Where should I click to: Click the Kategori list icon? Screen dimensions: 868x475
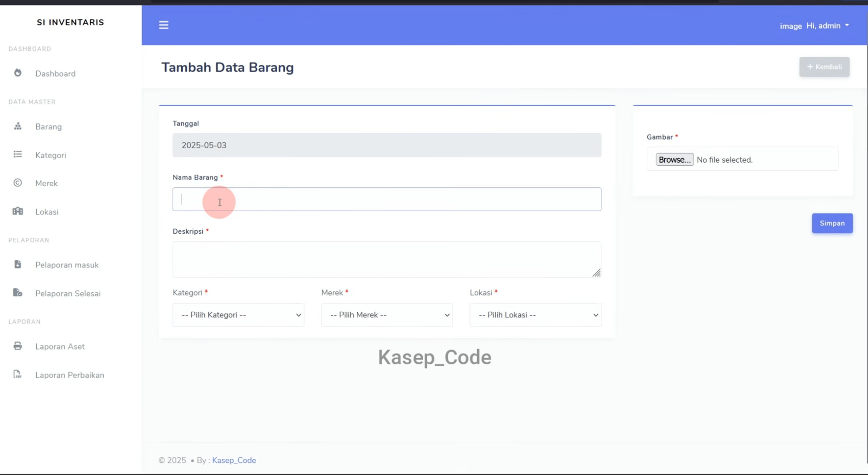(18, 154)
